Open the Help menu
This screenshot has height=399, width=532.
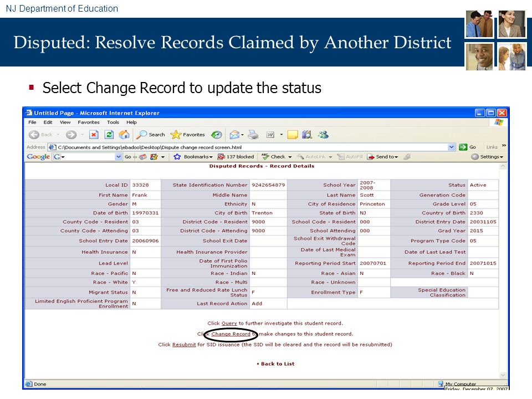point(132,122)
